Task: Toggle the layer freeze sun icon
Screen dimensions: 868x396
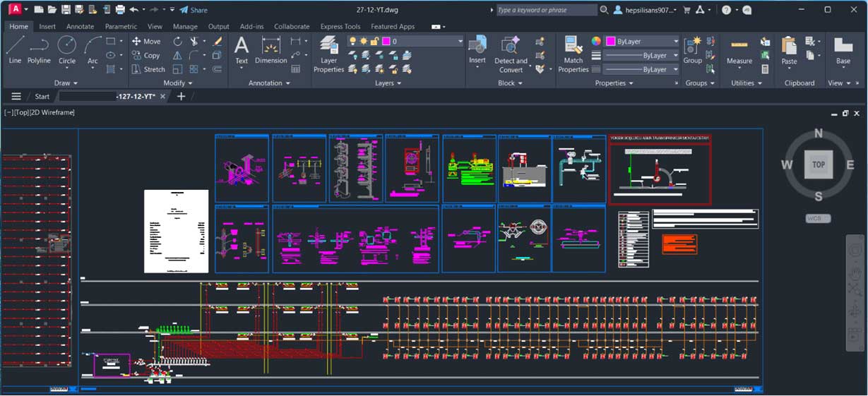Action: (364, 42)
